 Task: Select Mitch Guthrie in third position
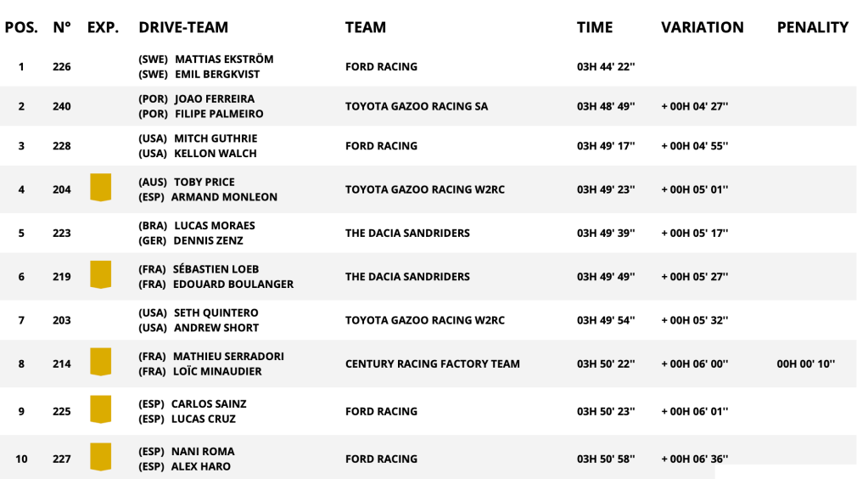coord(216,138)
